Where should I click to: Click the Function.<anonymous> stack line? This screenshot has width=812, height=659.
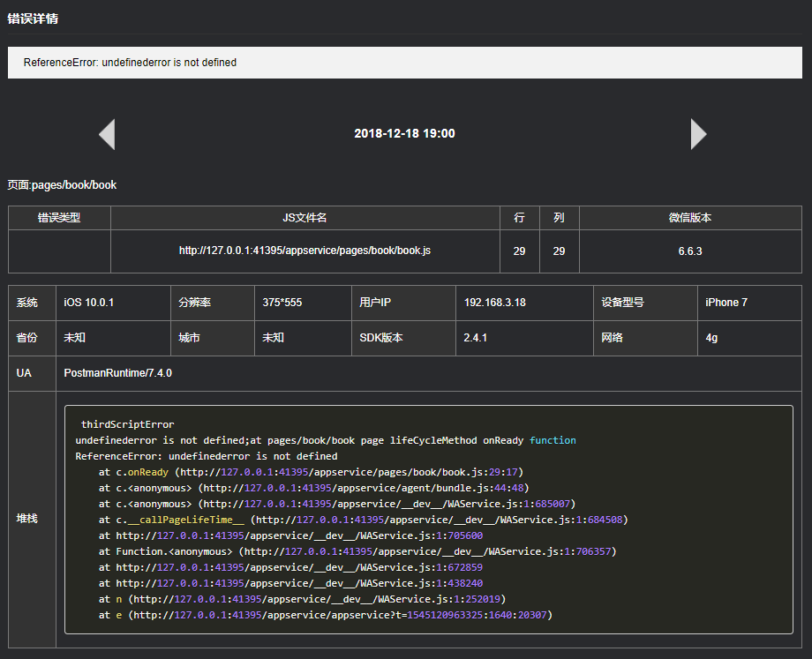point(357,552)
